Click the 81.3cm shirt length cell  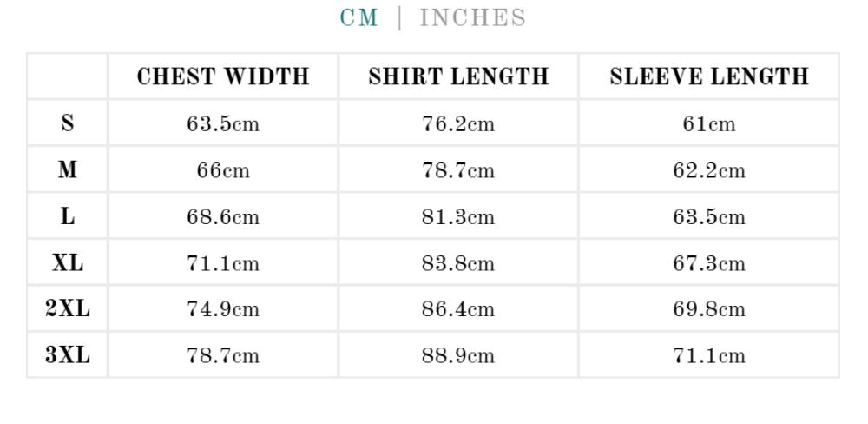(x=458, y=216)
